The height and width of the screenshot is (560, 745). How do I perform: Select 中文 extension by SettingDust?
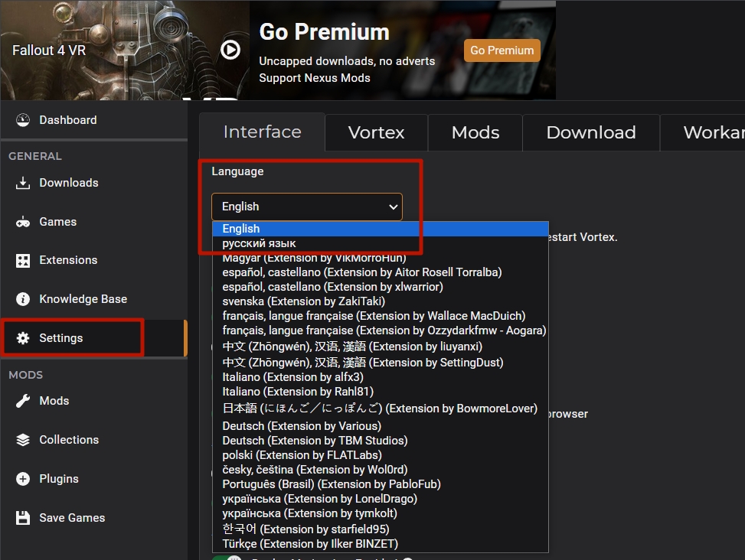point(380,363)
